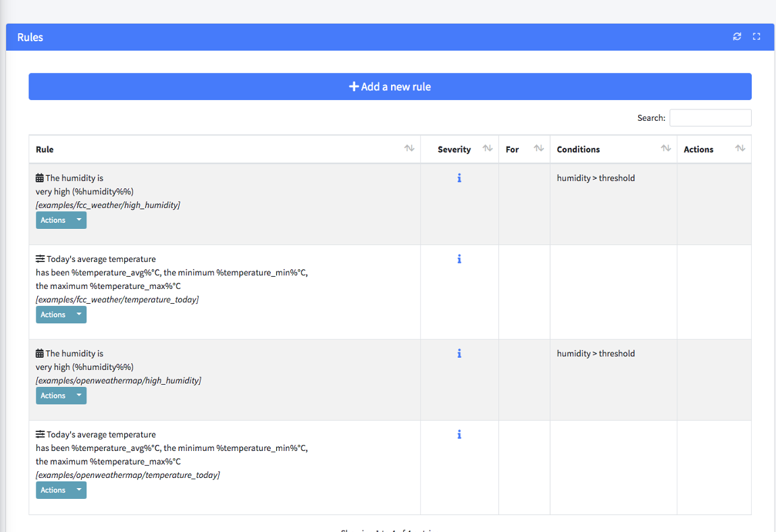Click the calendar icon on openweathermap high_humidity rule
The width and height of the screenshot is (776, 532).
tap(39, 352)
